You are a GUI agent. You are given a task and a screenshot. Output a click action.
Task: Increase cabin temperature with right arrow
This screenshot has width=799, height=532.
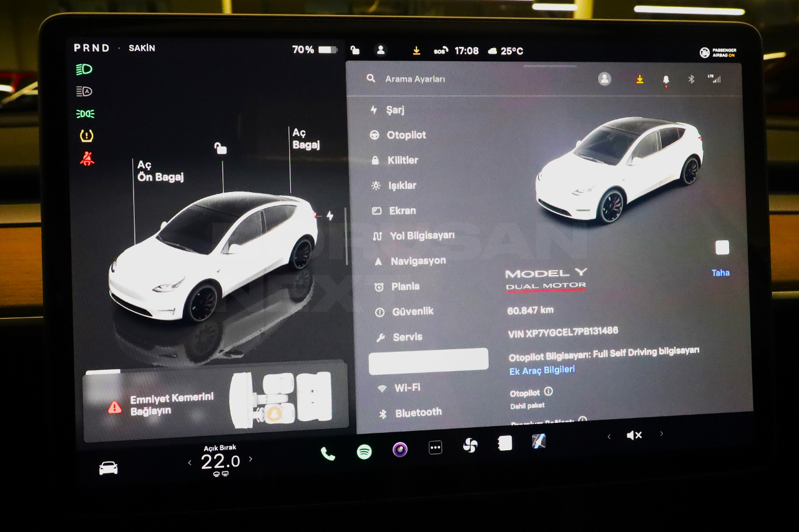click(251, 459)
